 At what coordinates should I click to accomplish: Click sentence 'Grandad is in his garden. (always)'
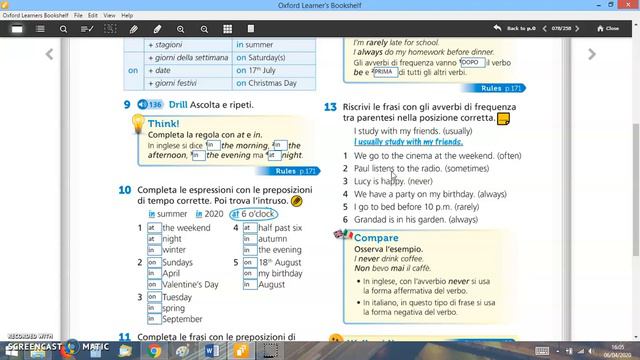[416, 220]
